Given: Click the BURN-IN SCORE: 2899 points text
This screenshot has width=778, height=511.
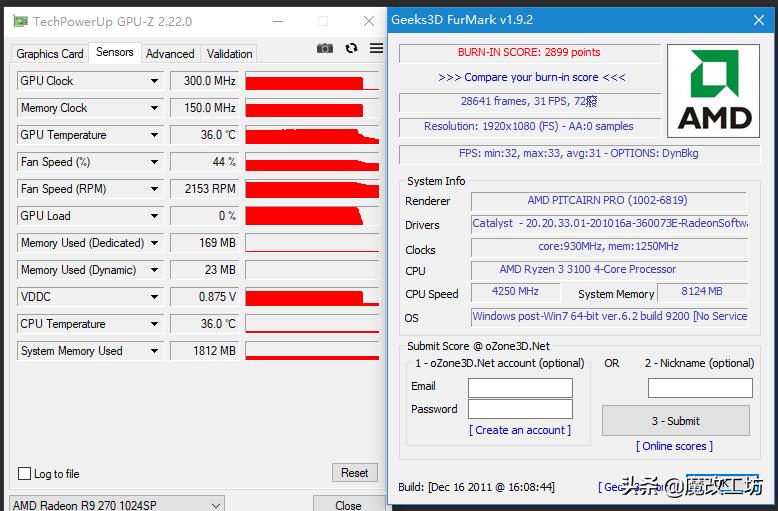Looking at the screenshot, I should click(x=529, y=52).
